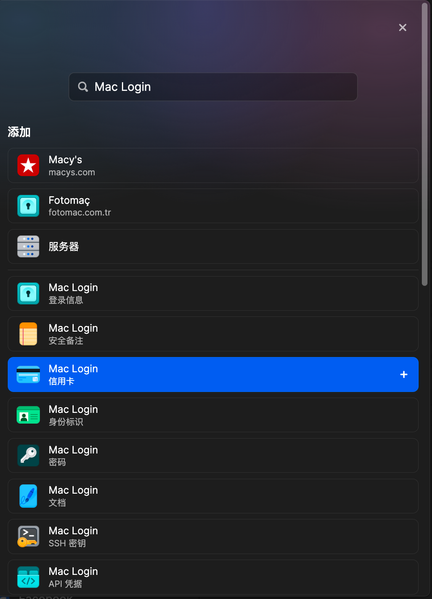
Task: Click the Macy's red star icon
Action: pos(28,165)
